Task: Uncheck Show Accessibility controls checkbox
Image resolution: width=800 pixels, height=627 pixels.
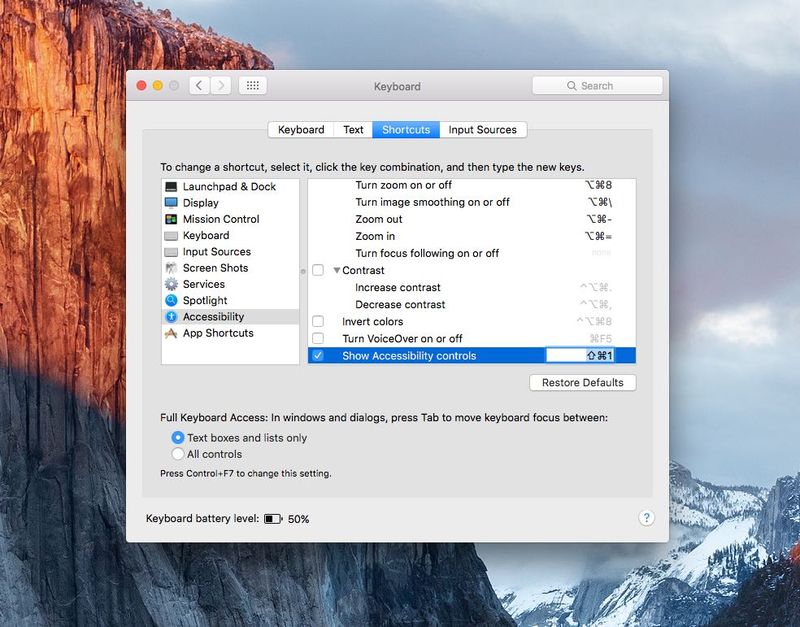Action: [x=318, y=356]
